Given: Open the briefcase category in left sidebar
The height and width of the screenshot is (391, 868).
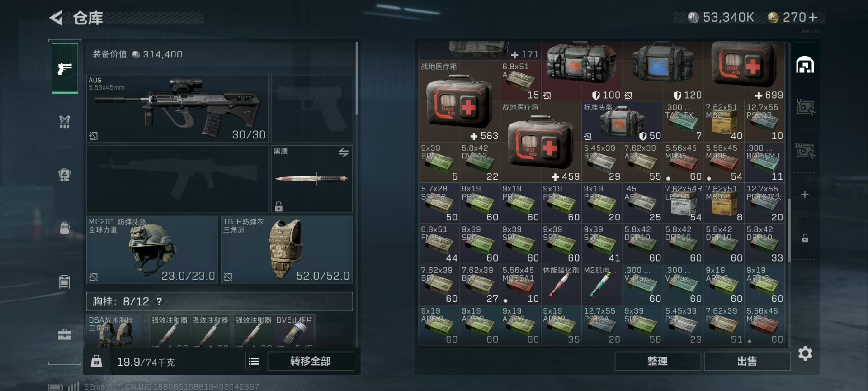Looking at the screenshot, I should (x=65, y=334).
